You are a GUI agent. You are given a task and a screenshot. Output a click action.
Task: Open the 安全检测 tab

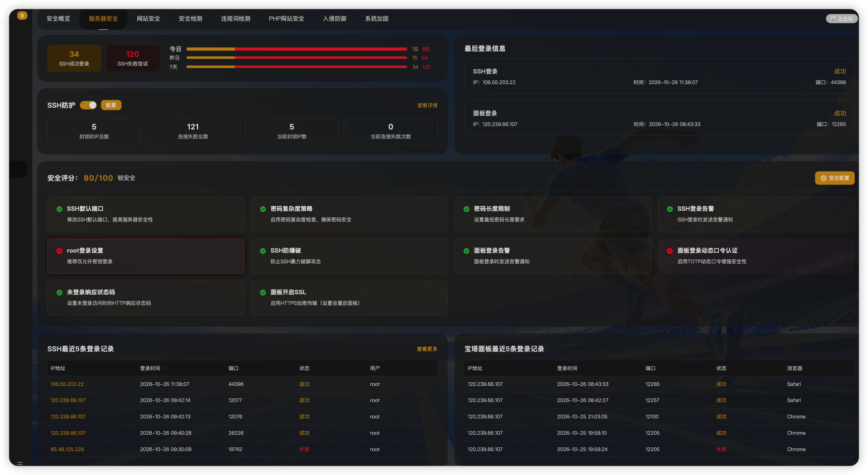pyautogui.click(x=190, y=19)
